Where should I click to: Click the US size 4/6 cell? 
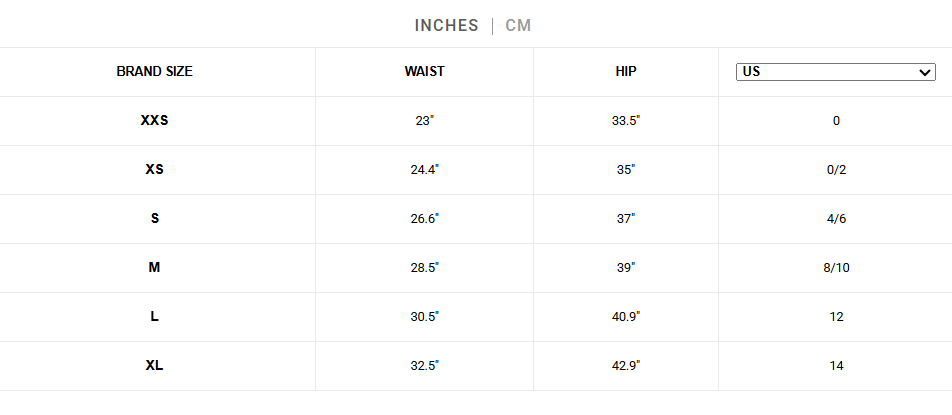point(836,219)
